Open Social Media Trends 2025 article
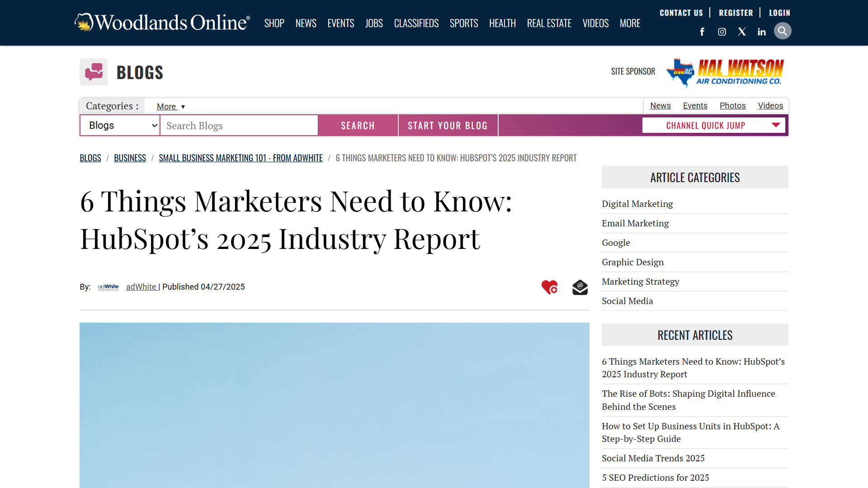 [653, 458]
